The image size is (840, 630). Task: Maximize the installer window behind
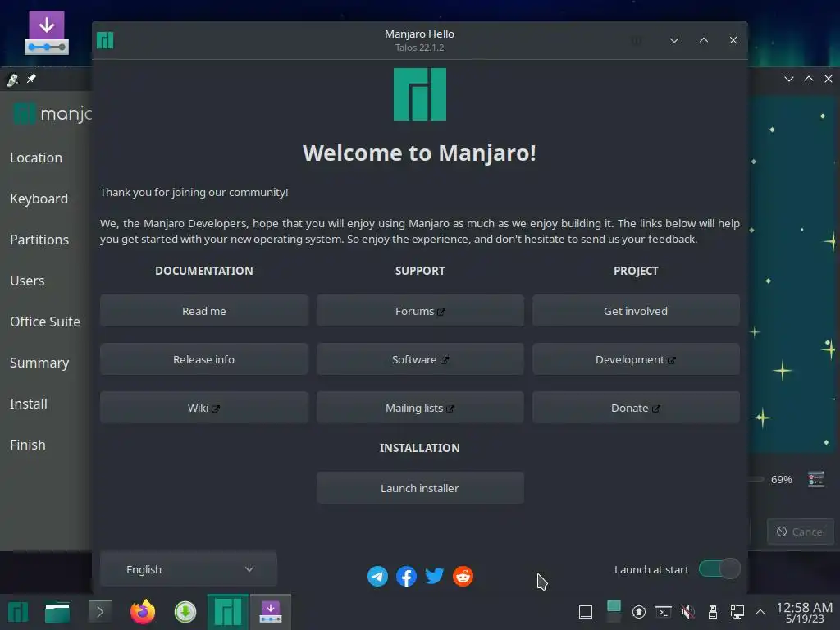808,79
